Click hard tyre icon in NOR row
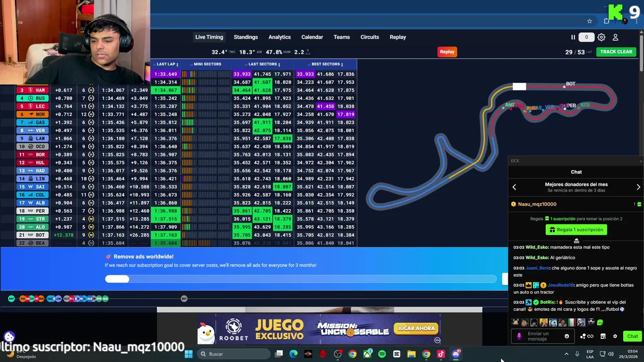Viewport: 644px width, 362px height. (x=91, y=114)
